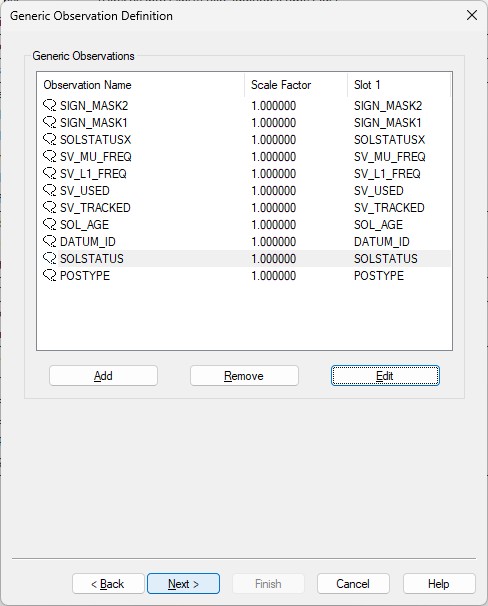Screen dimensions: 488x606
Task: Select the DATUM_ID observation name
Action: [x=88, y=242]
